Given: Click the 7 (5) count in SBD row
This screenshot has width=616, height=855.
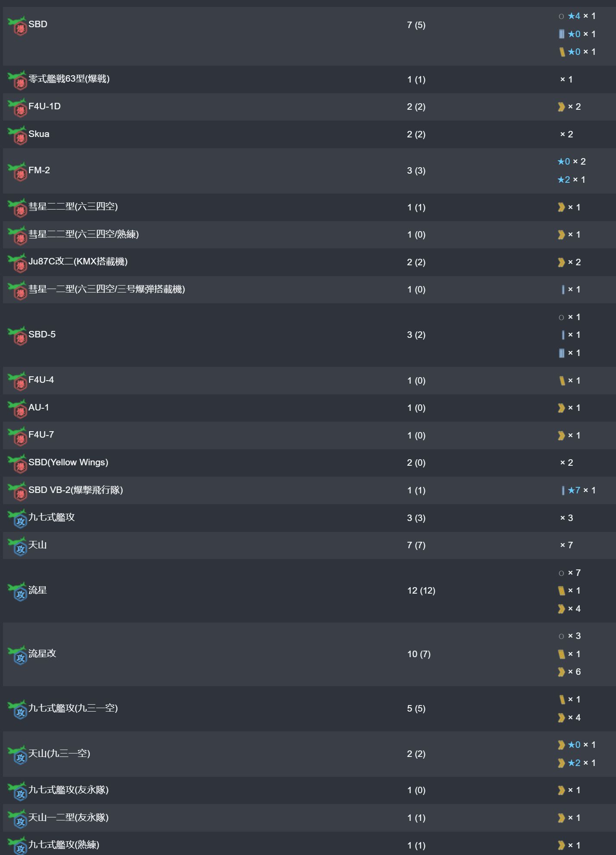Looking at the screenshot, I should coord(416,25).
